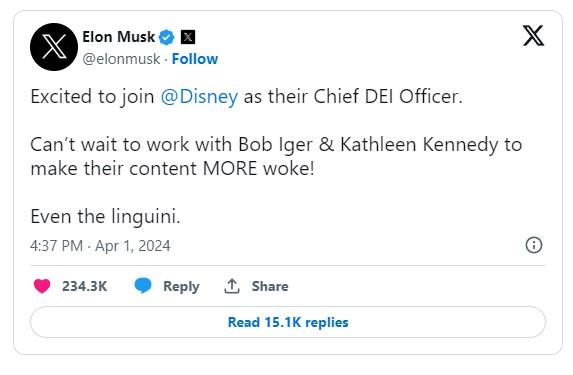Click the Share label

click(x=270, y=286)
